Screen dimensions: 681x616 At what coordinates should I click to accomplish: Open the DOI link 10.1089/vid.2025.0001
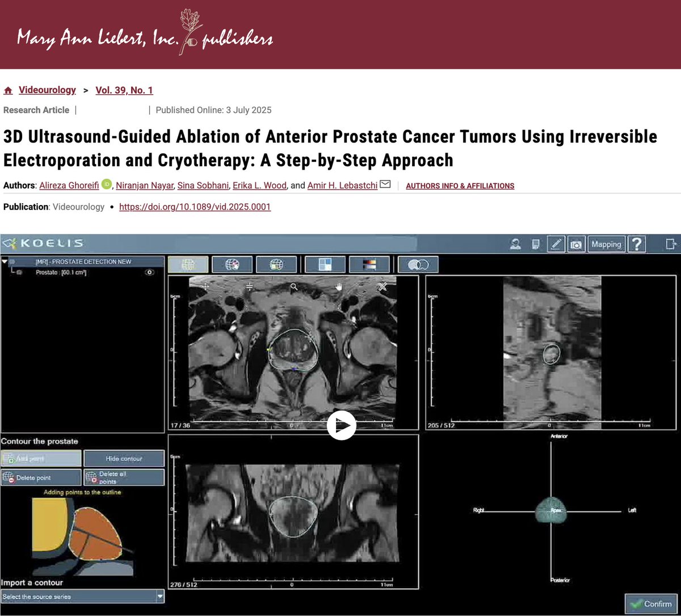pos(195,207)
